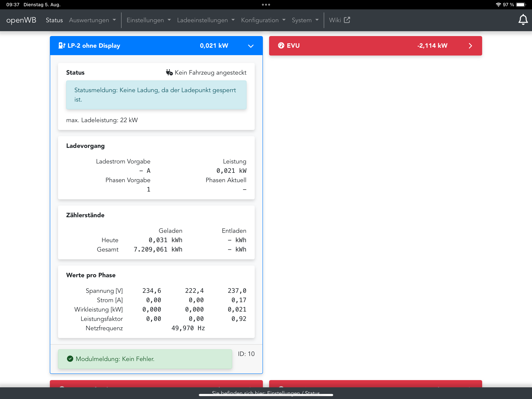The height and width of the screenshot is (399, 532).
Task: Click the EVU gauge icon
Action: click(x=281, y=45)
